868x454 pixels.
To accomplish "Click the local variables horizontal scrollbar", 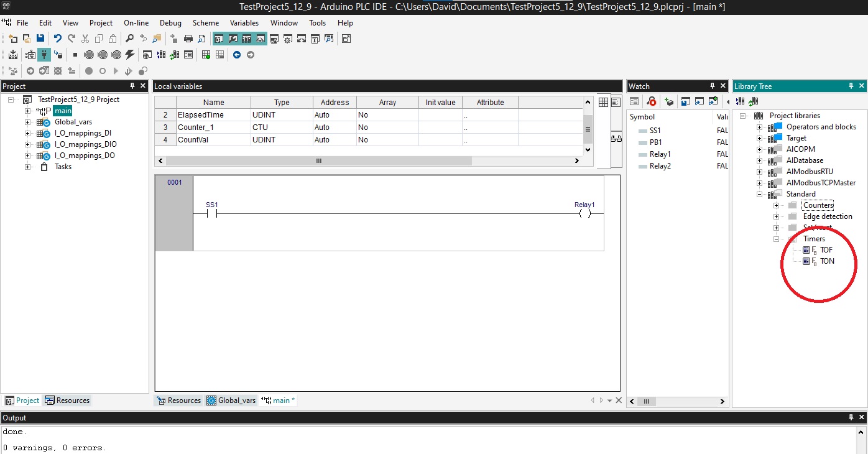I will 319,161.
